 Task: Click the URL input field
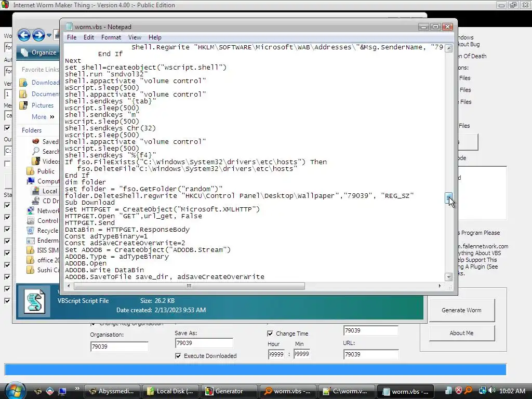point(371,354)
